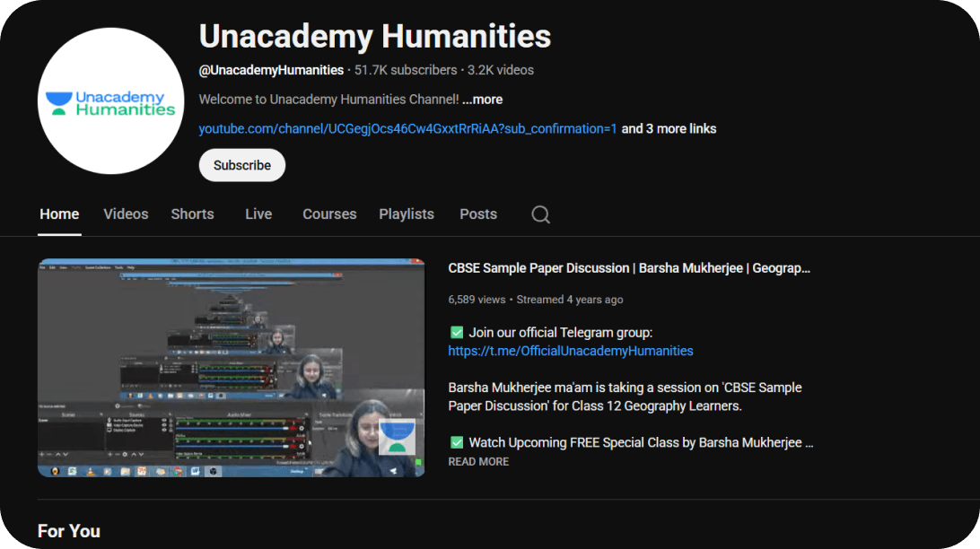
Task: Switch to the Home tab
Action: [59, 214]
